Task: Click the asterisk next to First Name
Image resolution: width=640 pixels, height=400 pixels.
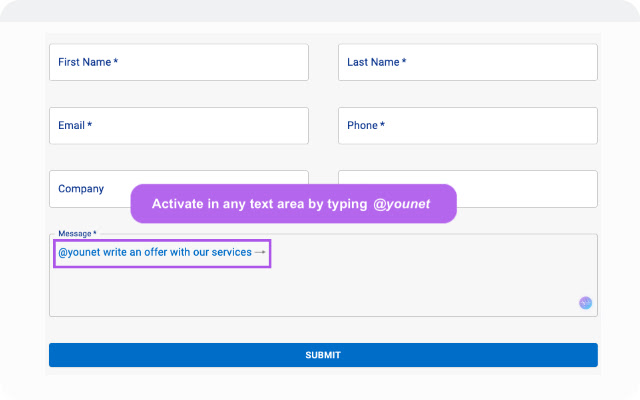Action: (x=116, y=61)
